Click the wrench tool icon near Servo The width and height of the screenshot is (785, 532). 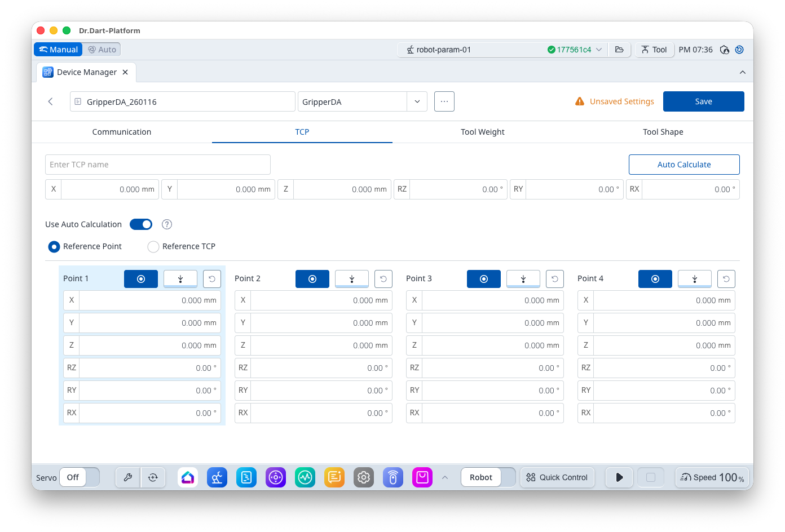128,477
